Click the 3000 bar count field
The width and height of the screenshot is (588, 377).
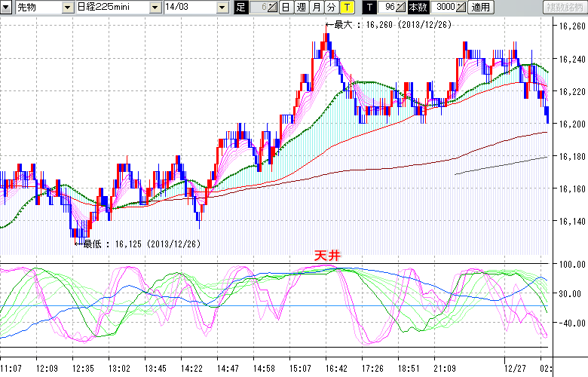(444, 8)
